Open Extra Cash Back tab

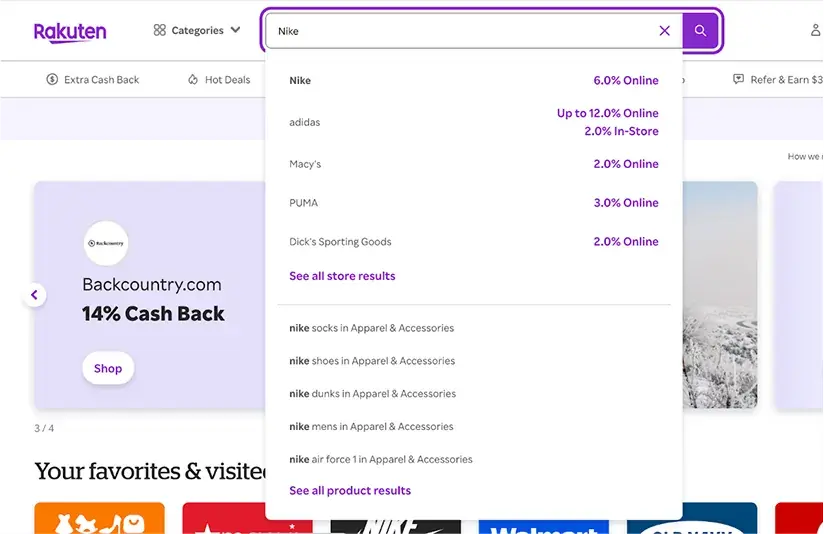click(93, 80)
